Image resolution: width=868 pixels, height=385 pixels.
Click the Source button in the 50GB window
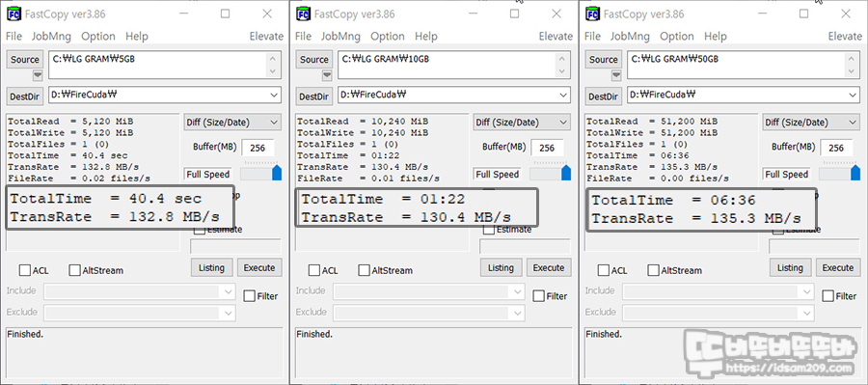604,60
